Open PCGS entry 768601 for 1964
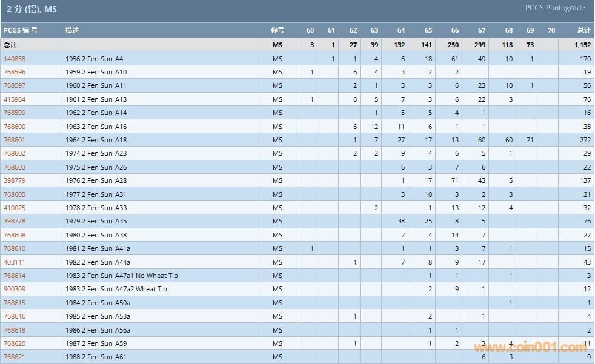Viewport: 595px width, 364px height. (15, 140)
